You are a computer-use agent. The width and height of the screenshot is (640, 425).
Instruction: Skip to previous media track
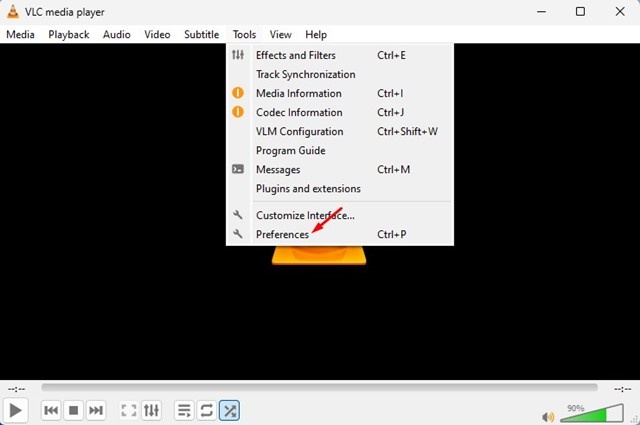point(51,410)
